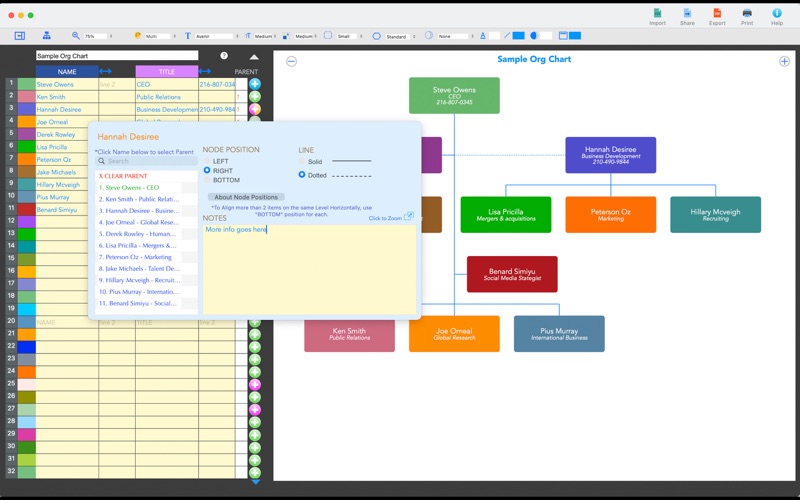Select 7. Peterson Oz - Marketing as parent
The width and height of the screenshot is (800, 500).
pos(135,257)
